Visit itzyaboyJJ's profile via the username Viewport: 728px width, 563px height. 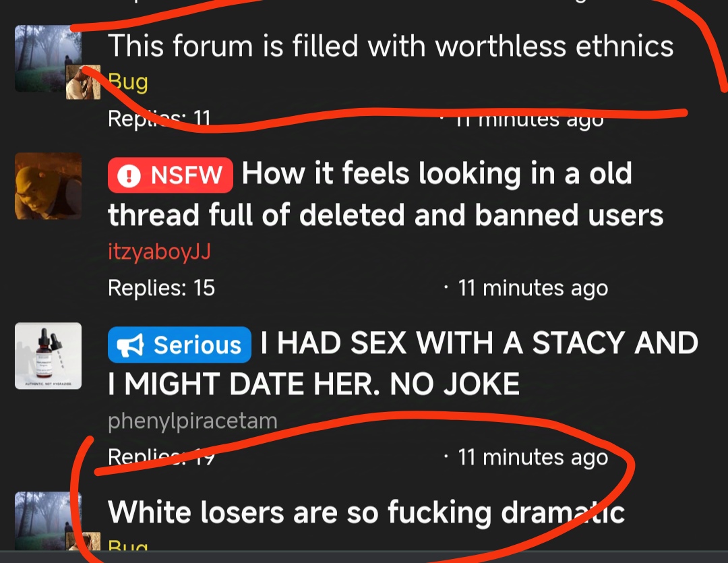click(159, 252)
